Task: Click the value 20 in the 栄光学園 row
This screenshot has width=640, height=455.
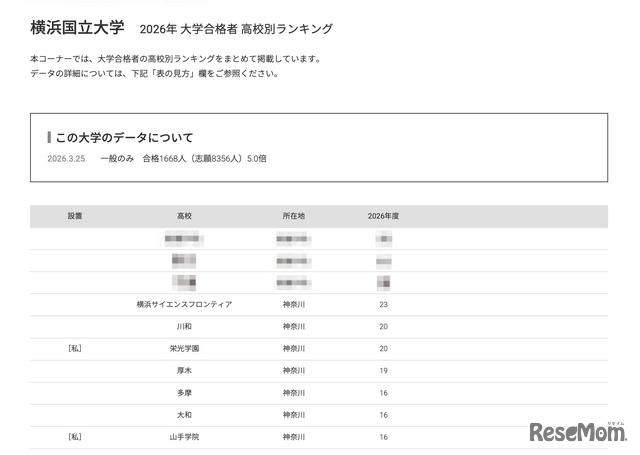Action: point(383,348)
